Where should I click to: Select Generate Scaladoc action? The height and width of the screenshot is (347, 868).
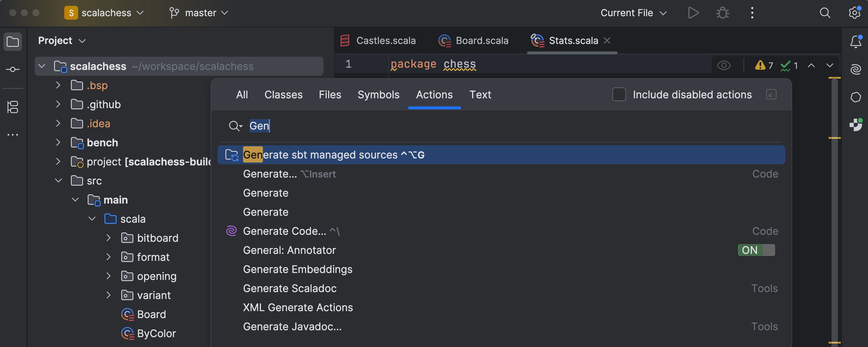pyautogui.click(x=501, y=288)
